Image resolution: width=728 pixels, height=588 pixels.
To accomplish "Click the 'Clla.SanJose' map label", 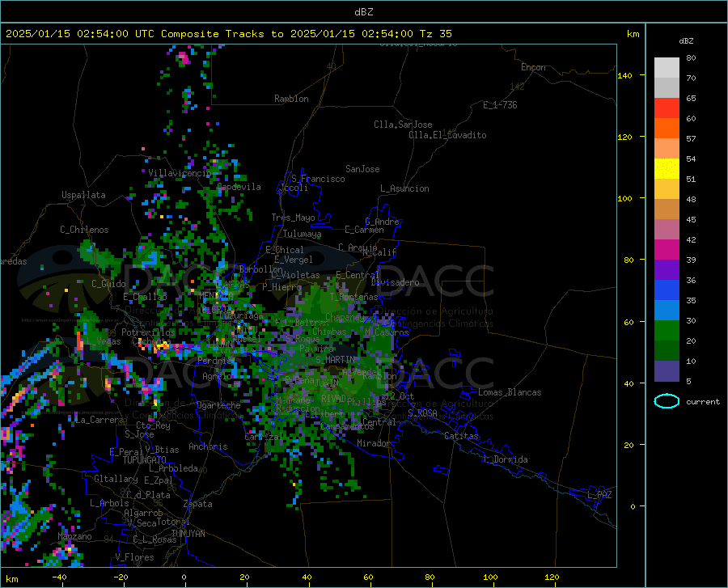I will 403,125.
